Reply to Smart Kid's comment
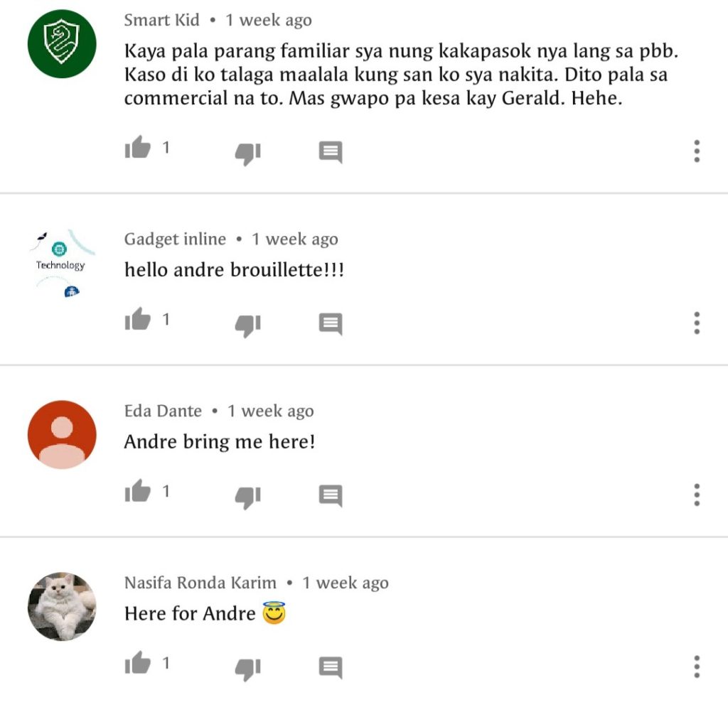 (x=331, y=151)
